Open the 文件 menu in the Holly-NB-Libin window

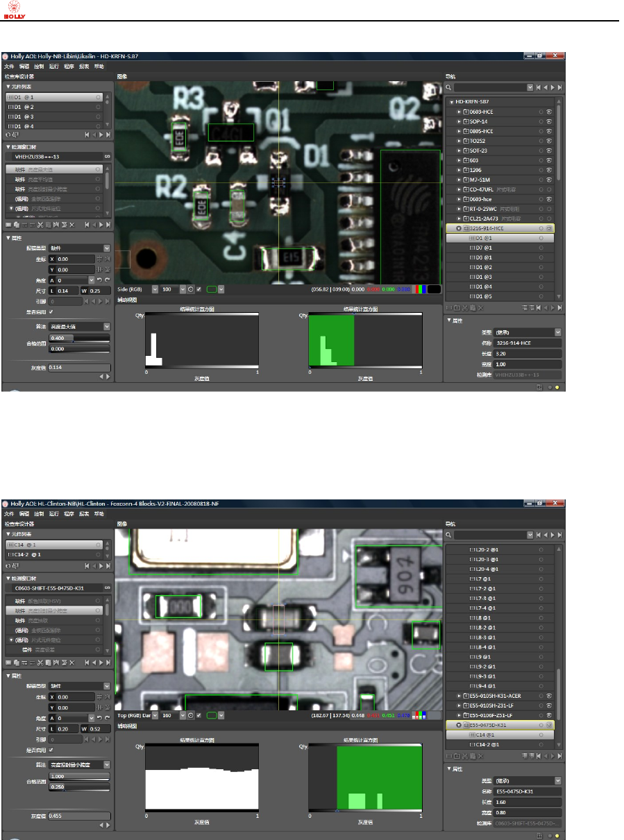(10, 67)
